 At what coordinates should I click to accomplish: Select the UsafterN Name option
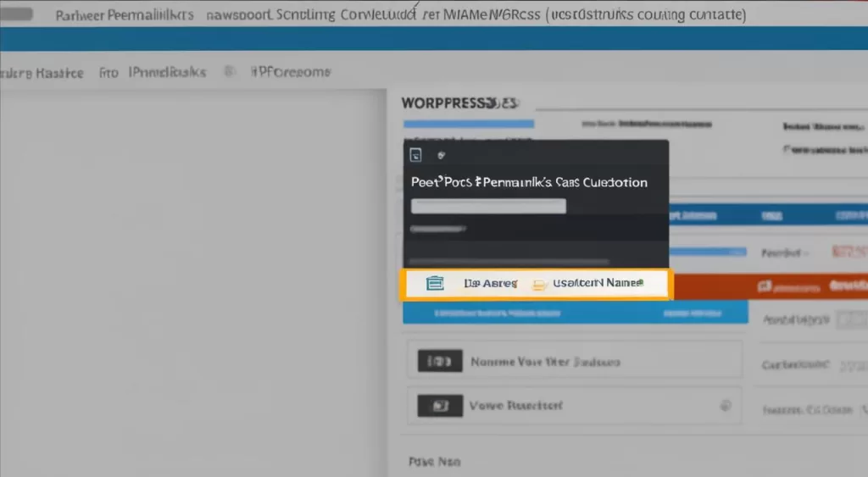[x=598, y=283]
